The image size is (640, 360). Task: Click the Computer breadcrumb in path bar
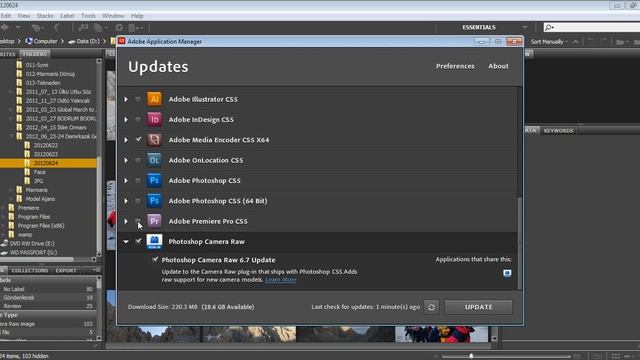[41, 41]
